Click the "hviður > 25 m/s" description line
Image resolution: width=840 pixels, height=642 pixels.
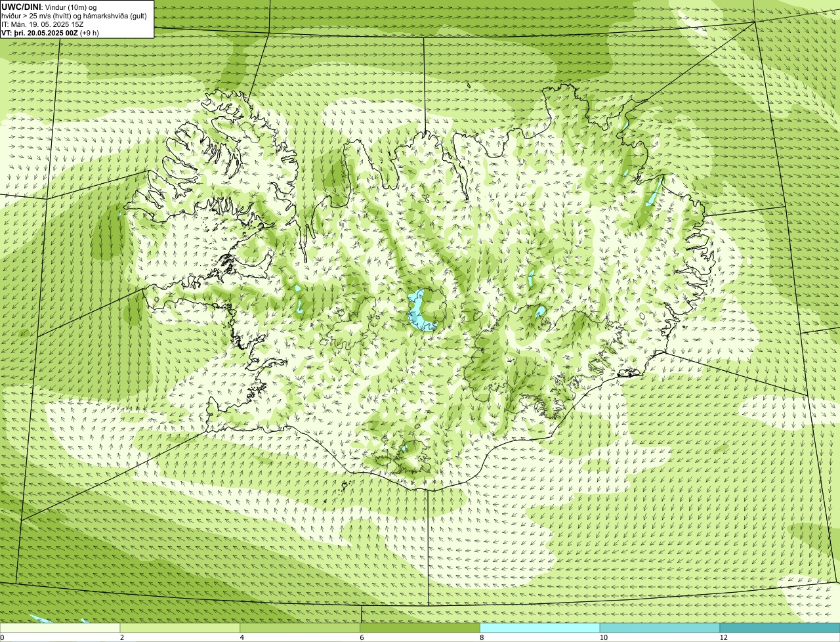(74, 16)
